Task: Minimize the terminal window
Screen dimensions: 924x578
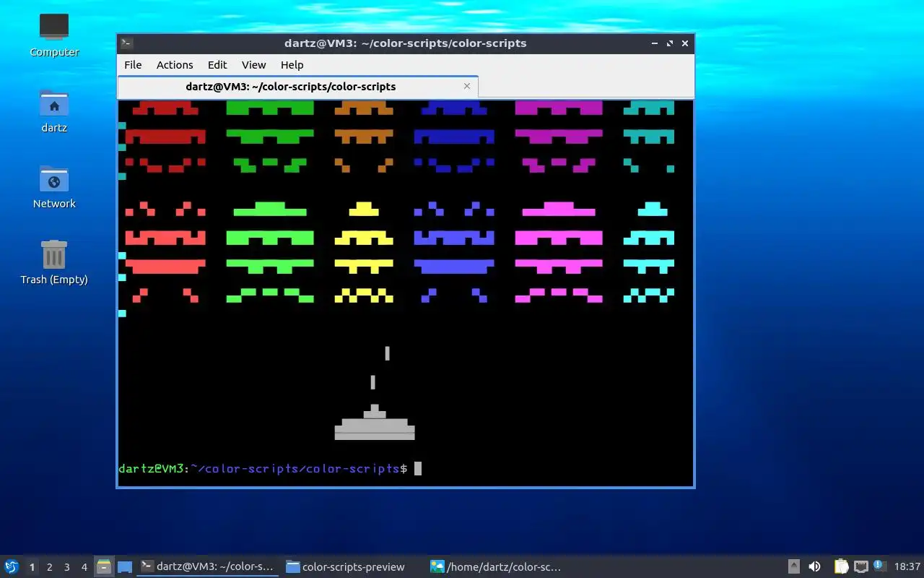Action: click(655, 43)
